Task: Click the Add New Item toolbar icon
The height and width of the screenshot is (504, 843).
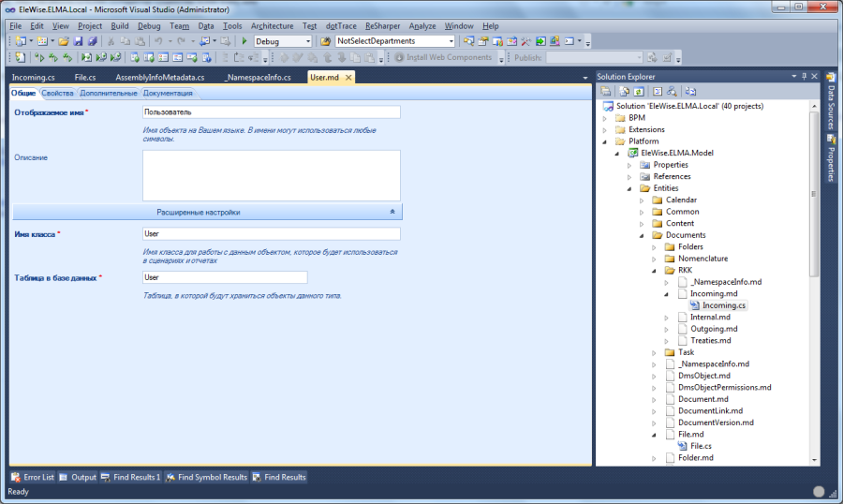Action: 42,41
